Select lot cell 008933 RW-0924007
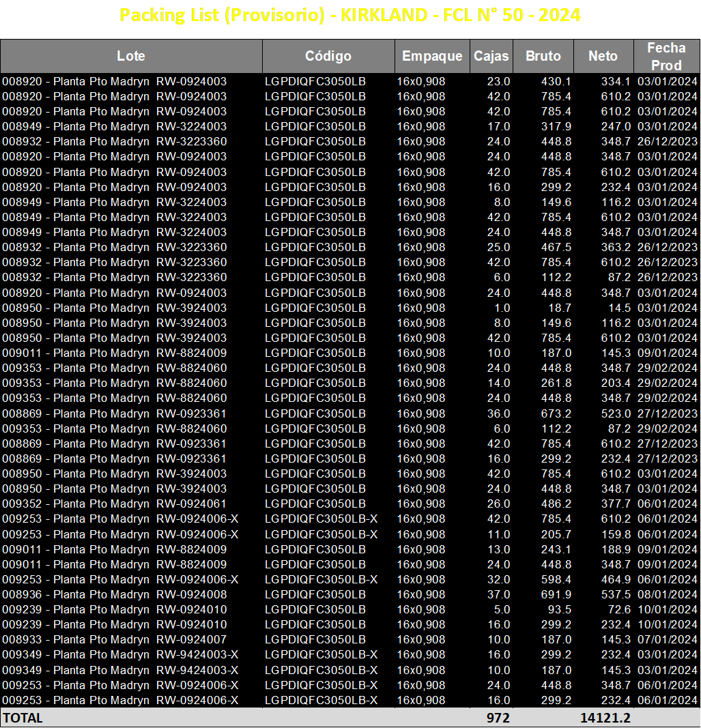Viewport: 701px width, 728px height. (x=114, y=639)
